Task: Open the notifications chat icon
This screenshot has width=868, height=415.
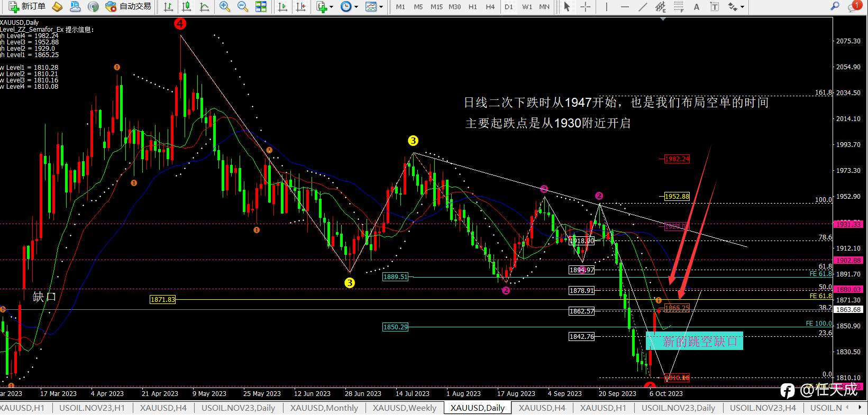Action: [854, 6]
